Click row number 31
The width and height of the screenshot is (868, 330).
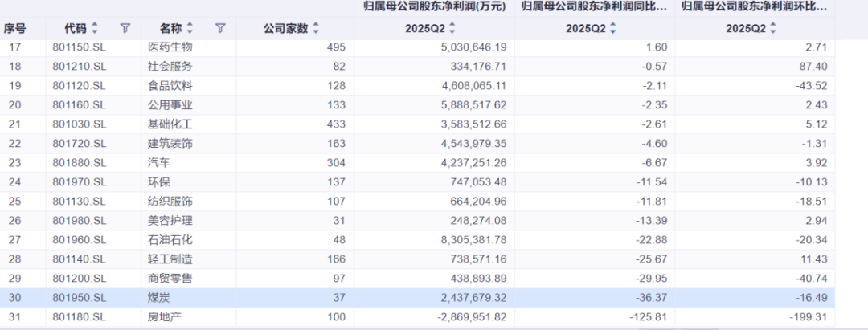pos(14,317)
